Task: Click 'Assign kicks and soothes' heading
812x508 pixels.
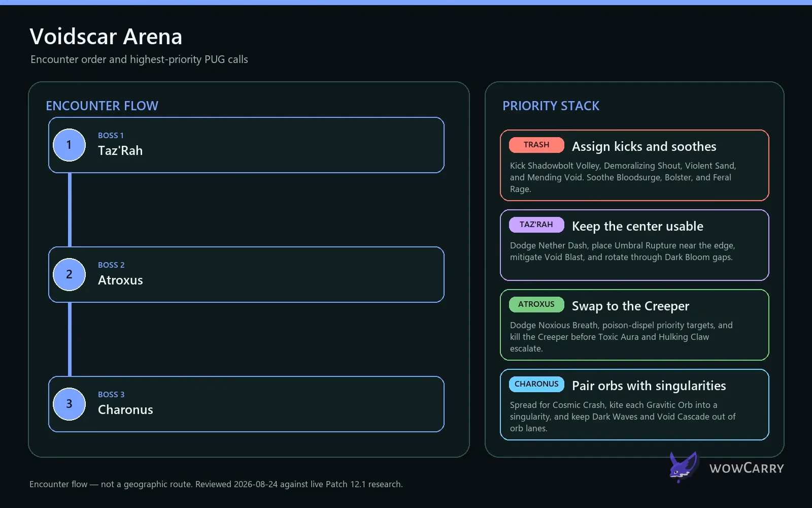Action: click(644, 146)
